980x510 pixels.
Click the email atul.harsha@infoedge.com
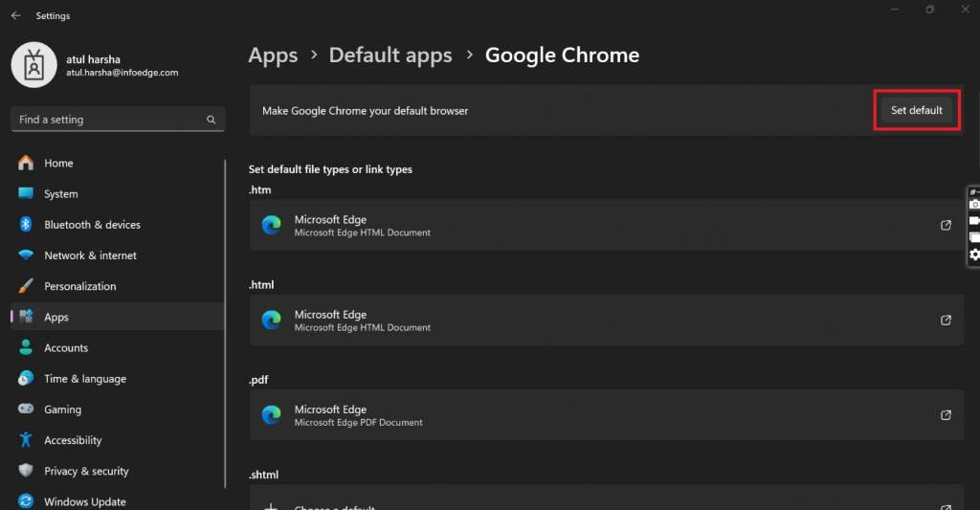point(122,73)
